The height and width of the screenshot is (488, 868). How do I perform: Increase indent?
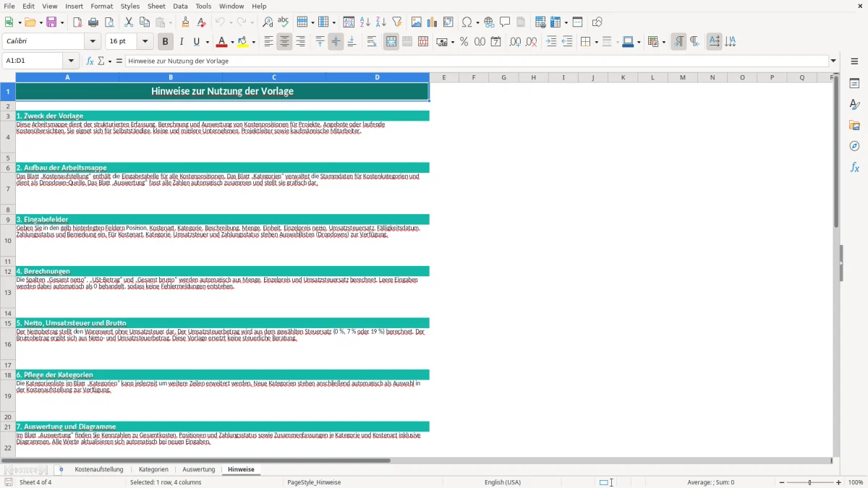[551, 42]
